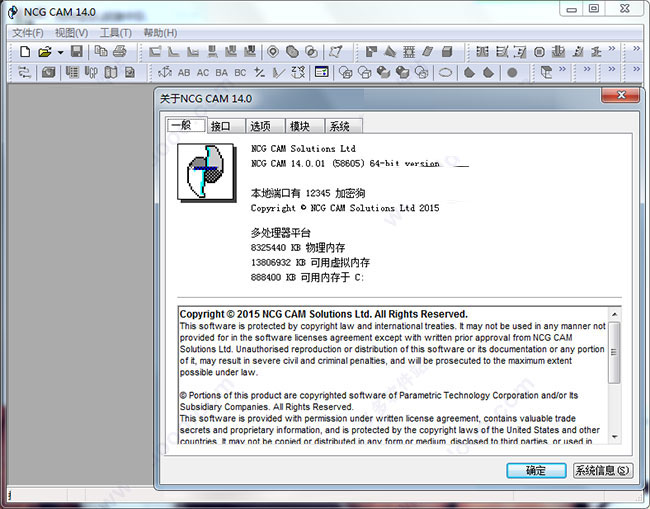Click the octagon boundary icon with pin
The height and width of the screenshot is (509, 650).
point(273,51)
